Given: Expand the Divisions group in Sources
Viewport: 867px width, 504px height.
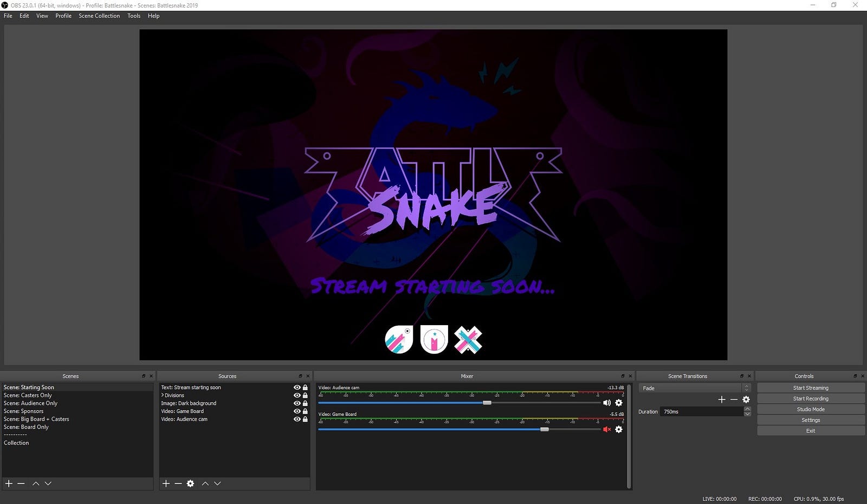Looking at the screenshot, I should pyautogui.click(x=163, y=396).
